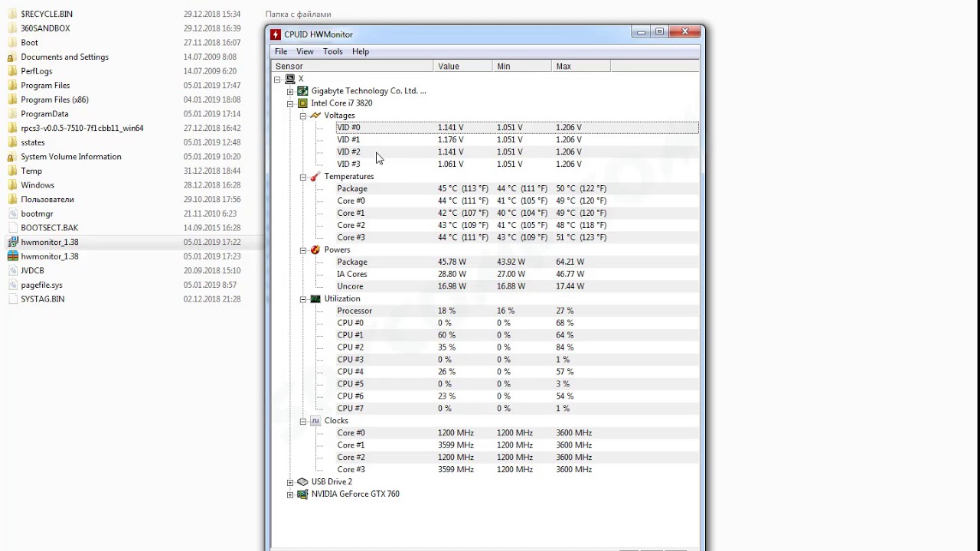
Task: Expand the USB Drive 2 node
Action: coord(290,482)
